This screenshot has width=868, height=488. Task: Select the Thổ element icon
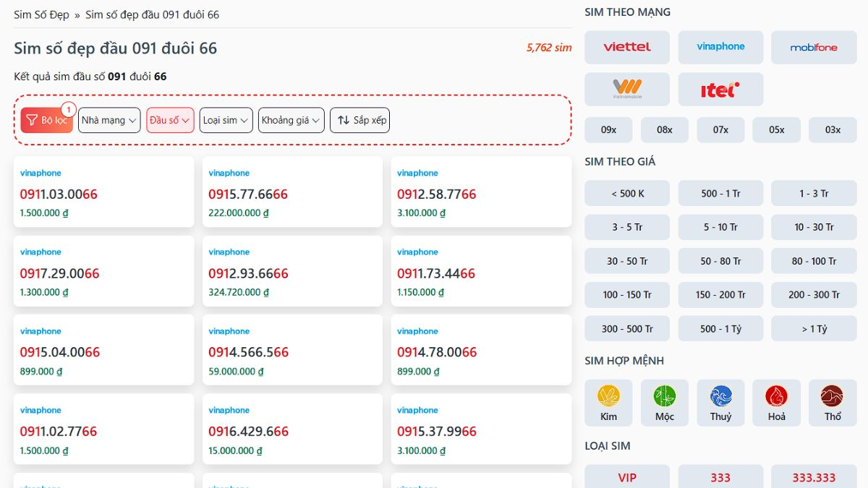pyautogui.click(x=833, y=403)
